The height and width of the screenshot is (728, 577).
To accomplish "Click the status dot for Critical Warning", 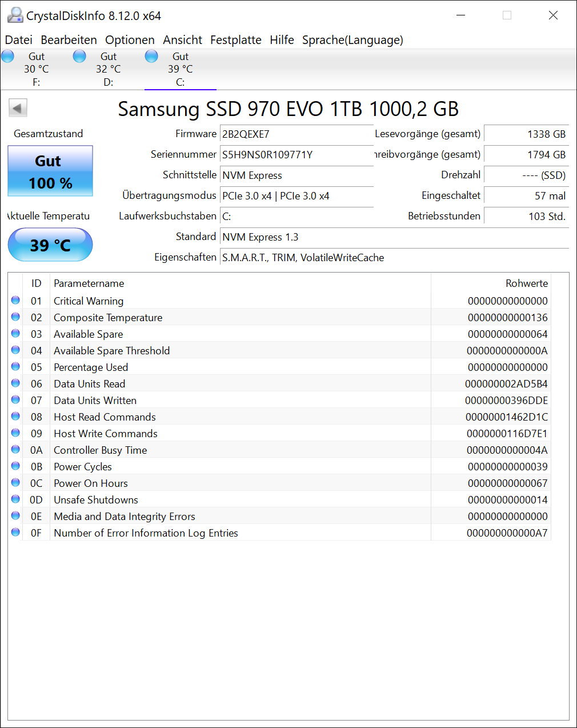I will pyautogui.click(x=15, y=300).
